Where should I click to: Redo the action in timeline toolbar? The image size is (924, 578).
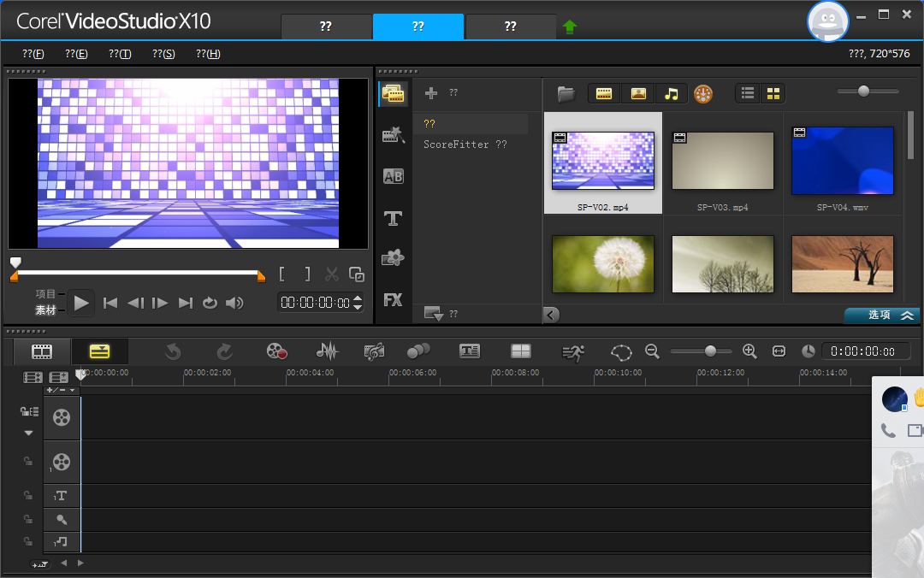tap(224, 351)
